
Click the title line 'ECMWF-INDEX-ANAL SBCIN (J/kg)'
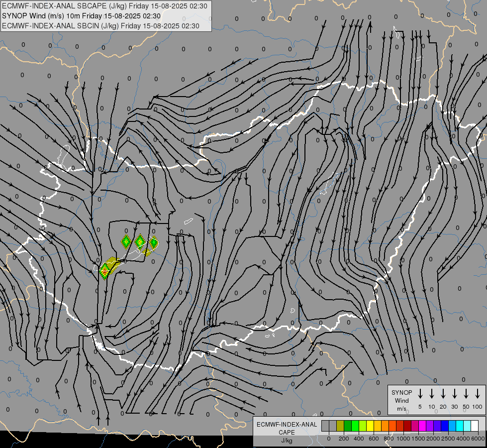[x=61, y=26]
